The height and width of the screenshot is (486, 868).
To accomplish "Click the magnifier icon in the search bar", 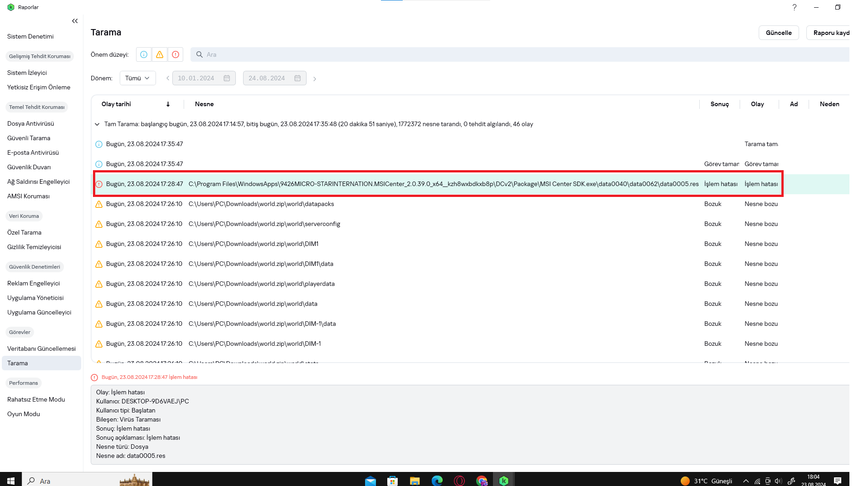I will 199,54.
